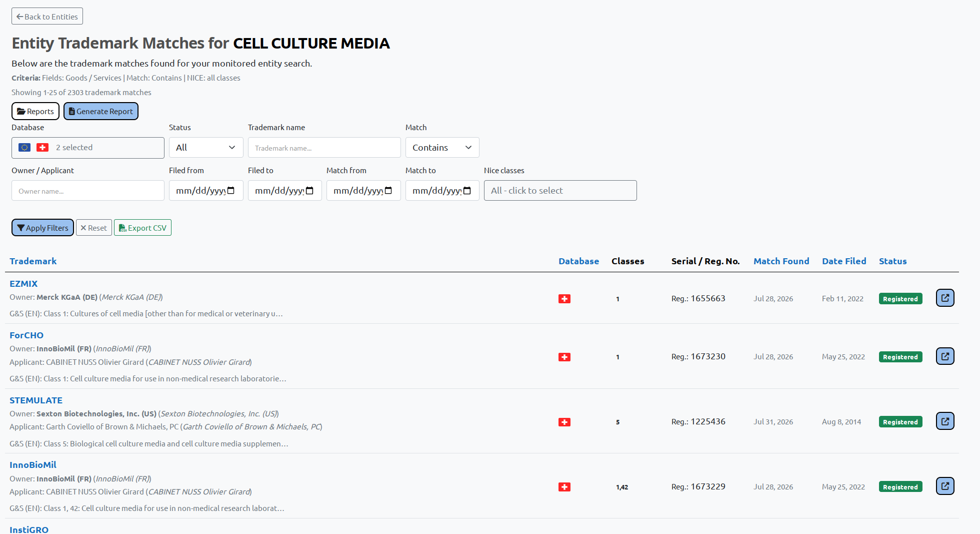Viewport: 980px width, 534px height.
Task: Open calendar picker for Filed from
Action: click(x=231, y=191)
